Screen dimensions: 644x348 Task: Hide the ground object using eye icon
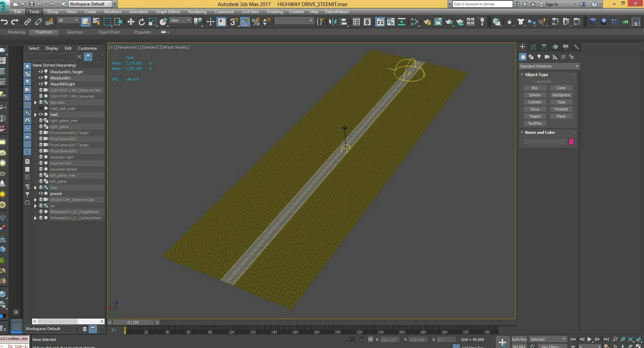click(41, 194)
